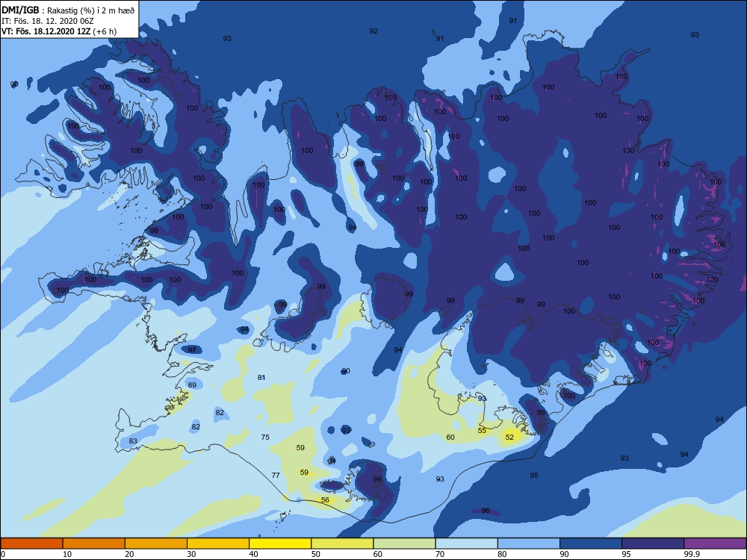Screen dimensions: 747x560
Task: Click the dark orange 0–10 legend swatch
Action: click(31, 544)
